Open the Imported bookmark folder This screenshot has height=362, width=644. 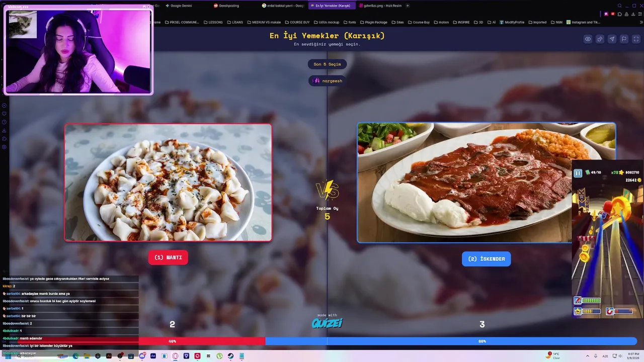537,22
